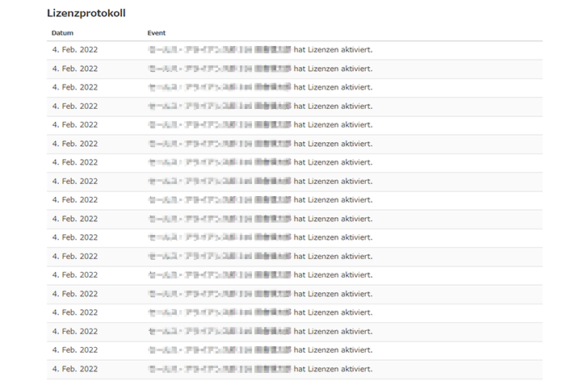588x381 pixels.
Task: Click the third row's event text
Action: pyautogui.click(x=333, y=87)
